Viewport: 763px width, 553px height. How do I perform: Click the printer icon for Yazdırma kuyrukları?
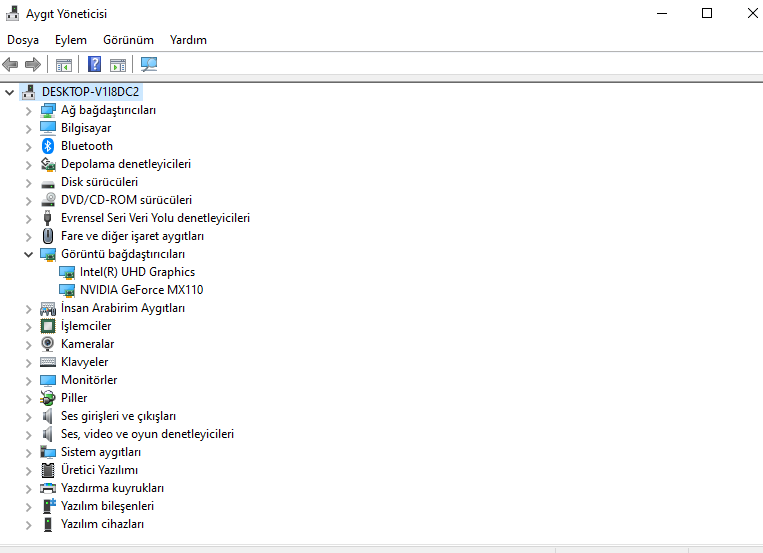click(48, 488)
